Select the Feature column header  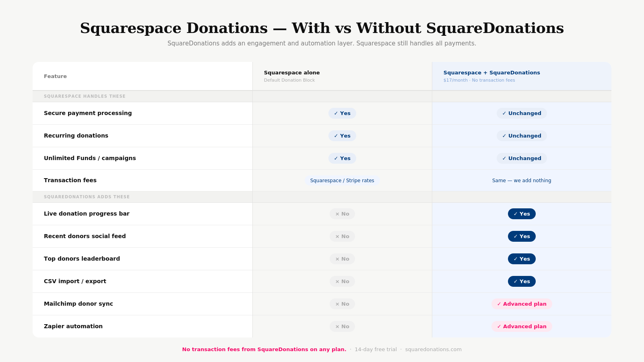coord(56,76)
